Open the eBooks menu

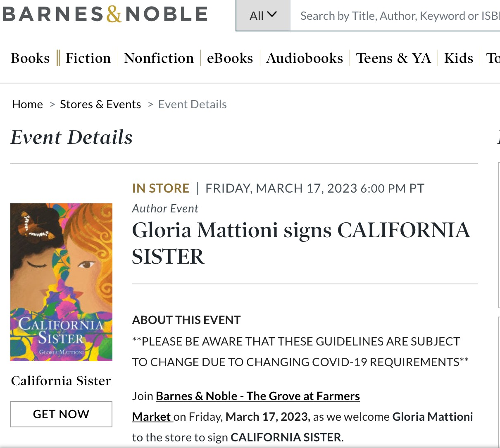(x=230, y=58)
